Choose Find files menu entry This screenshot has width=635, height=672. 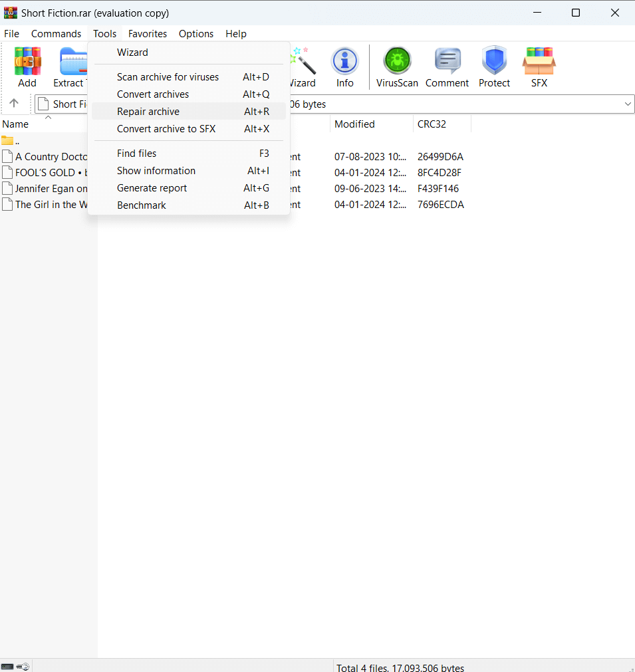point(189,154)
